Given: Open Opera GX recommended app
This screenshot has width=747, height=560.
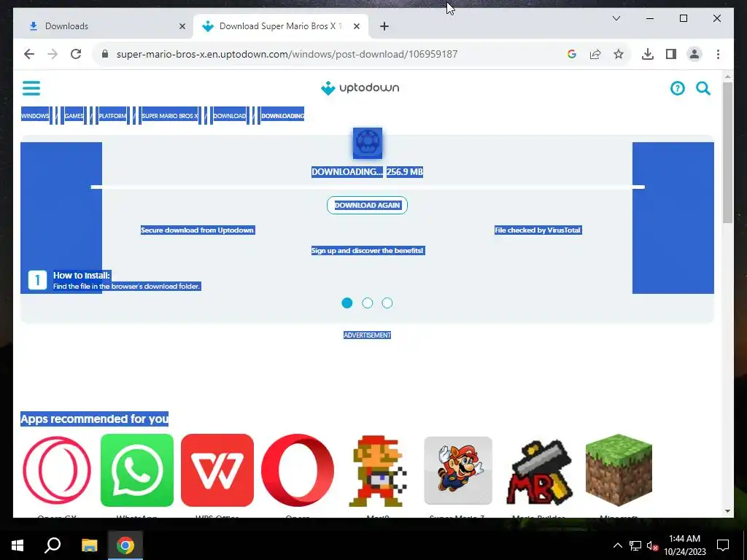Looking at the screenshot, I should (x=57, y=470).
